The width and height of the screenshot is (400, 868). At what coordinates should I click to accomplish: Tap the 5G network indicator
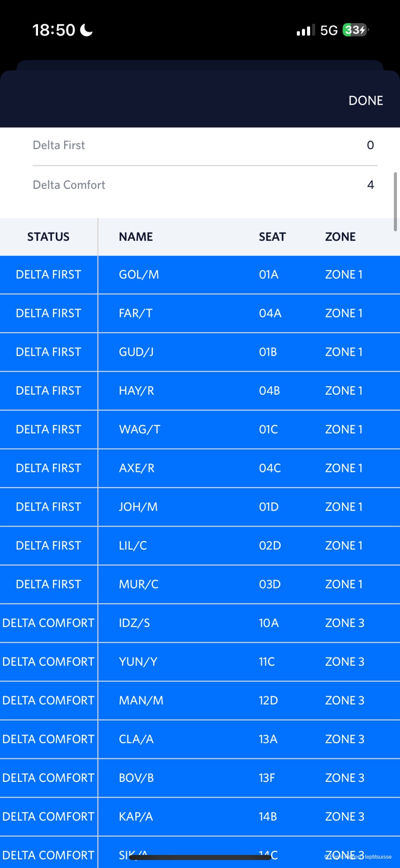click(329, 30)
